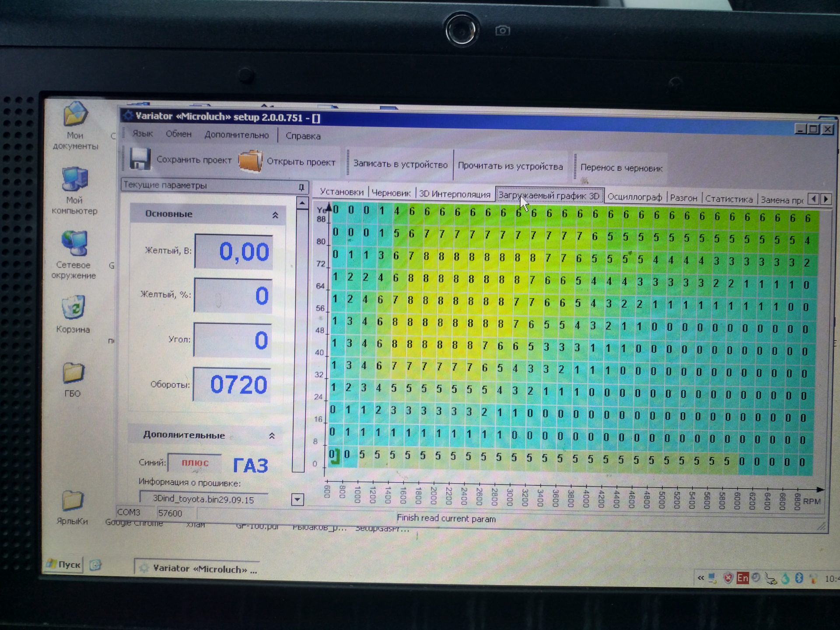Click the Пуск start button
The image size is (840, 630).
click(x=64, y=564)
